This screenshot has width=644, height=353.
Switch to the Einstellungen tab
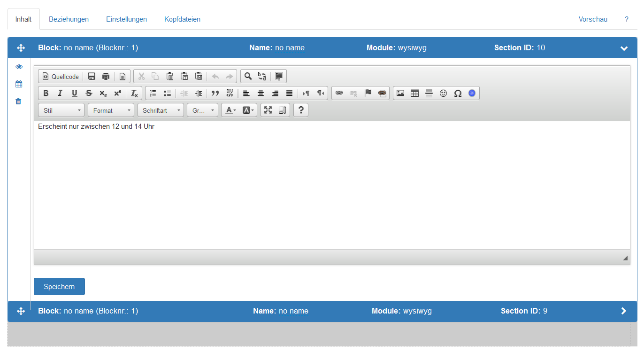tap(126, 19)
